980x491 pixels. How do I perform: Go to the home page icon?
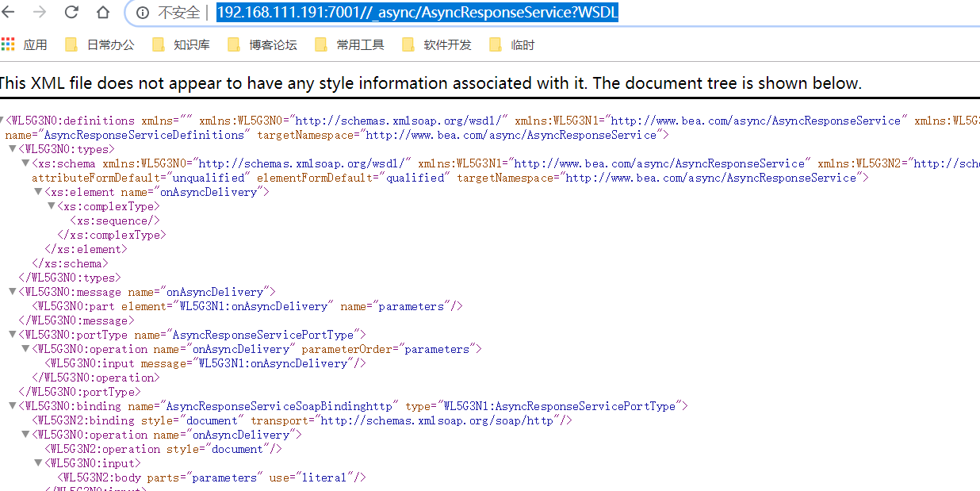[x=103, y=13]
